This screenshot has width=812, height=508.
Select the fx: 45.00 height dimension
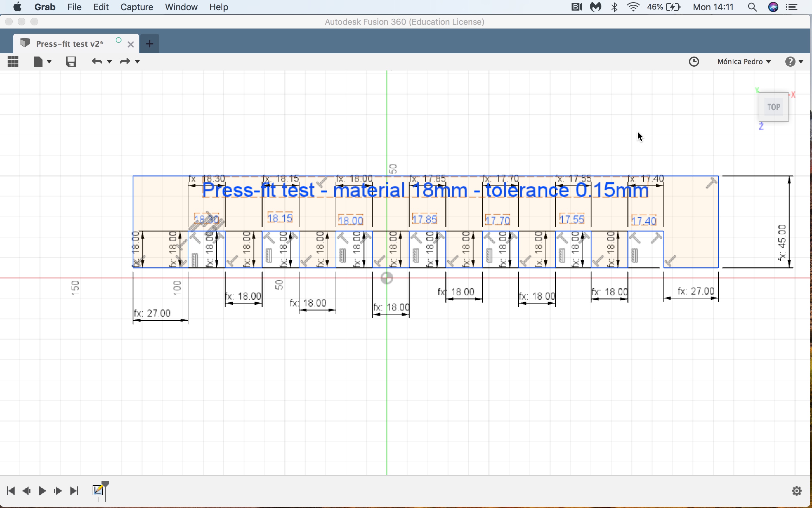pos(782,243)
